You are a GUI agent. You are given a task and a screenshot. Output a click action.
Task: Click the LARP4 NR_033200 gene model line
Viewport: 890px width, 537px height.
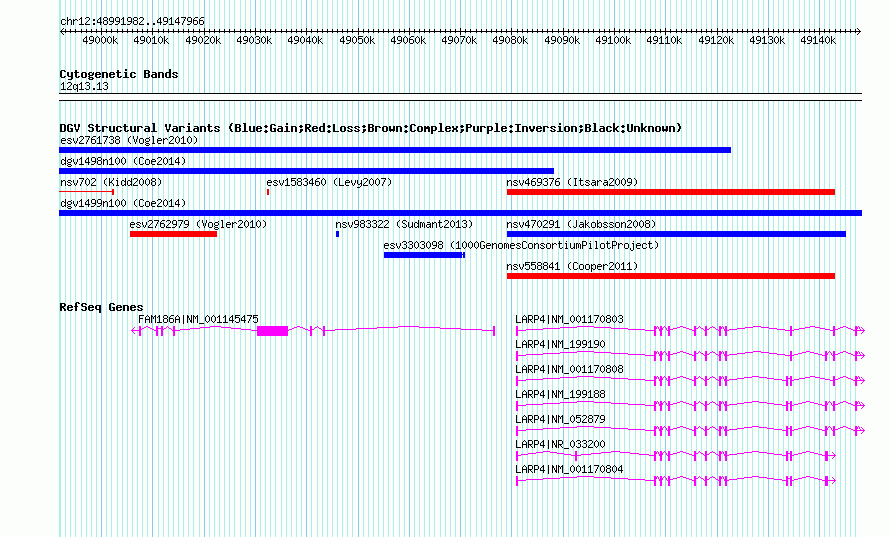(x=676, y=455)
